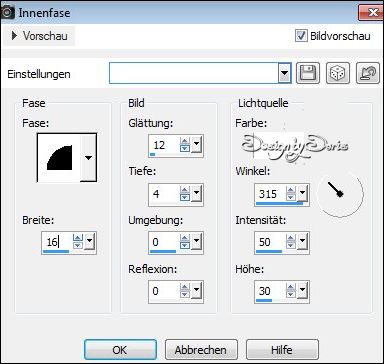Adjust the light angle dial
Viewport: 384px width, 364px height.
point(339,194)
